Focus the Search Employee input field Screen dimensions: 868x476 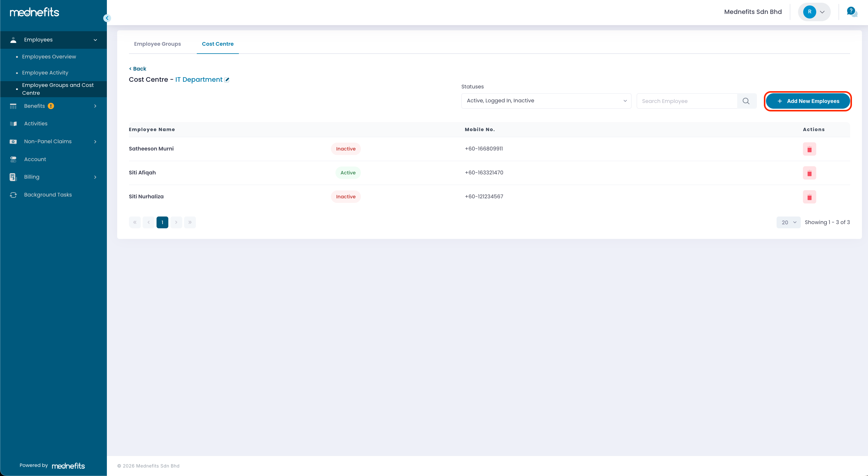click(x=686, y=101)
